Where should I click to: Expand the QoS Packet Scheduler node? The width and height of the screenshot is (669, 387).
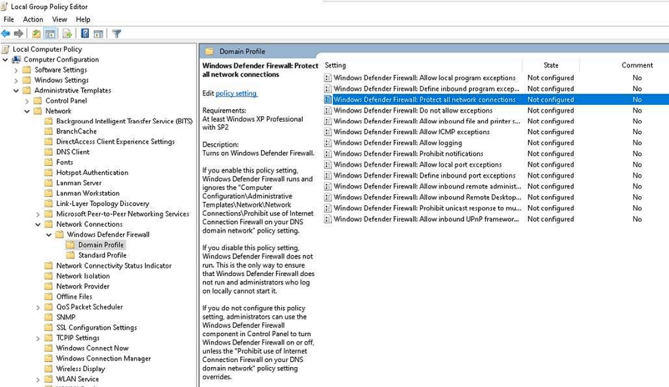tap(38, 307)
